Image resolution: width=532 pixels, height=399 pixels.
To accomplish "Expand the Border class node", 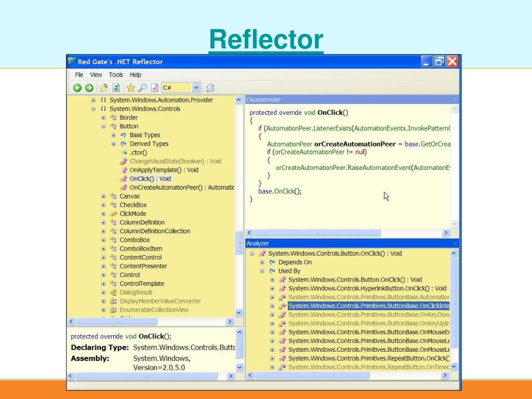I will pyautogui.click(x=103, y=118).
